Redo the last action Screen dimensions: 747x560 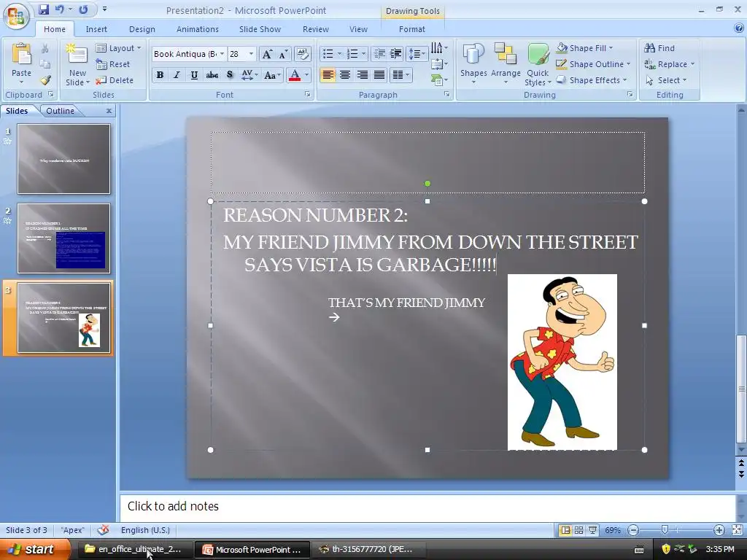tap(83, 9)
